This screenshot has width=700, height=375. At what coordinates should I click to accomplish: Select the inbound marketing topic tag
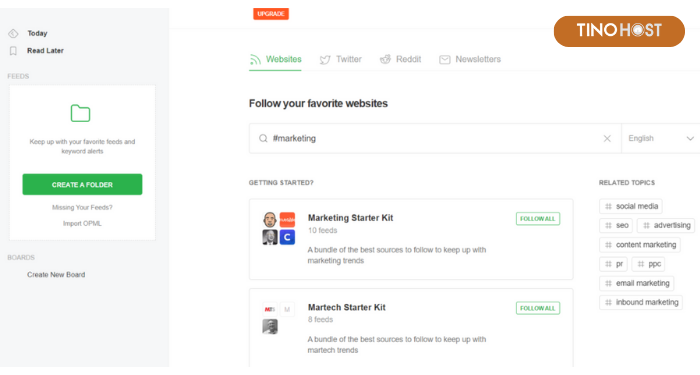641,302
